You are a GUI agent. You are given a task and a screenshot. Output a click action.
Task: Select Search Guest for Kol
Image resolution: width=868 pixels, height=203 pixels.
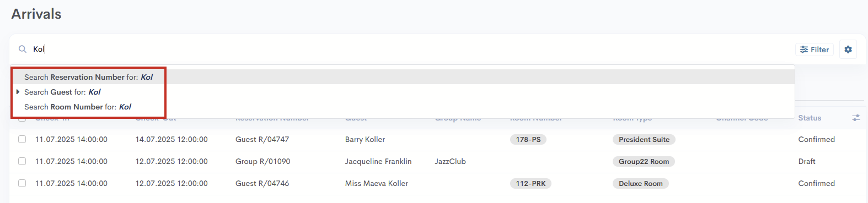point(62,92)
